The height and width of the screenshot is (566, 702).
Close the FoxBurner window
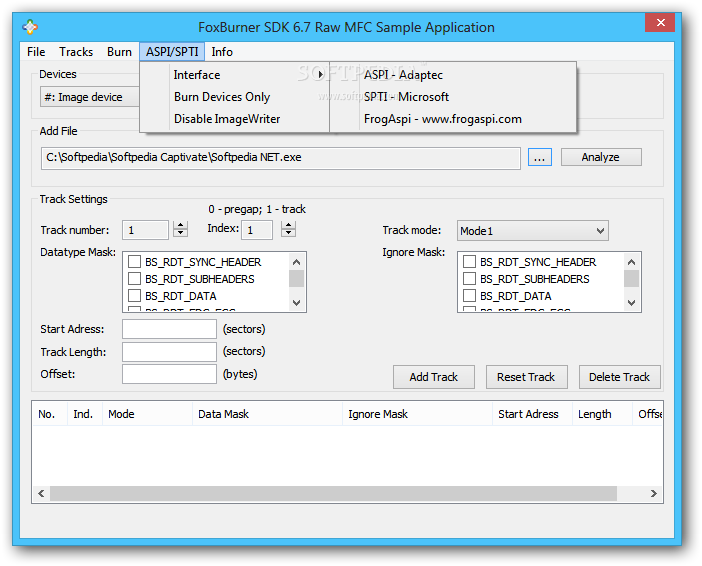click(660, 23)
